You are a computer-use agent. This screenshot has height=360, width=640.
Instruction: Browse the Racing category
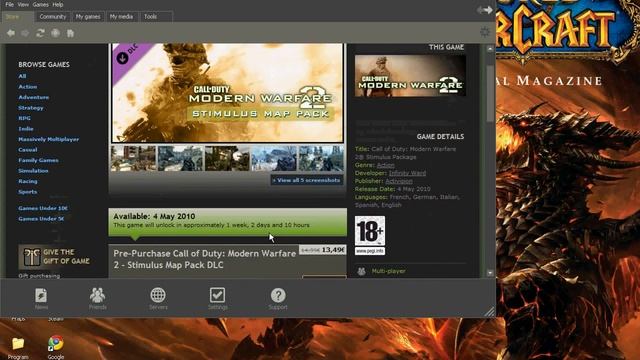click(28, 181)
